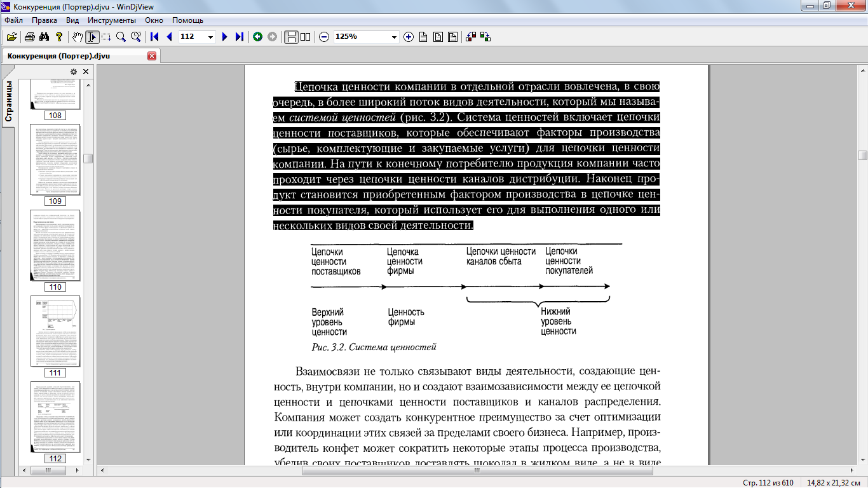Go to next page arrow
The height and width of the screenshot is (488, 868).
[224, 37]
